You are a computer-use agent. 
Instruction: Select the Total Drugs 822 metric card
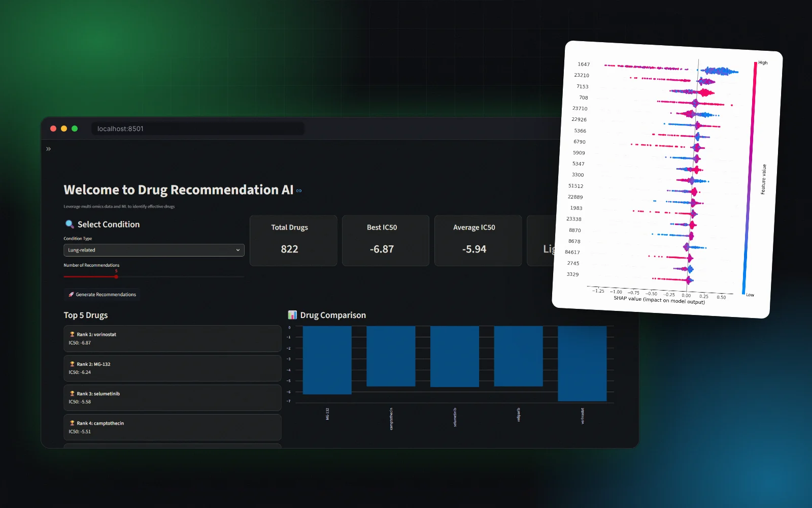293,241
